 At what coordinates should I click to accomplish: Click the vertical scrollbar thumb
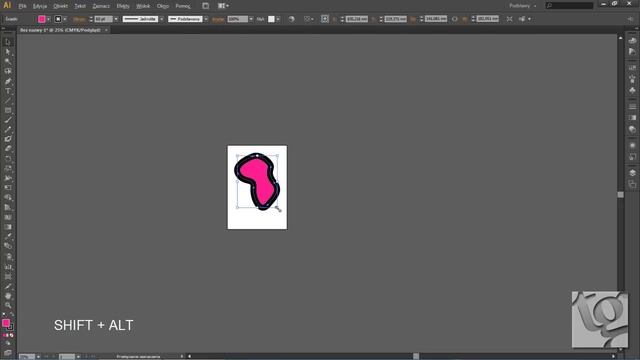(620, 195)
